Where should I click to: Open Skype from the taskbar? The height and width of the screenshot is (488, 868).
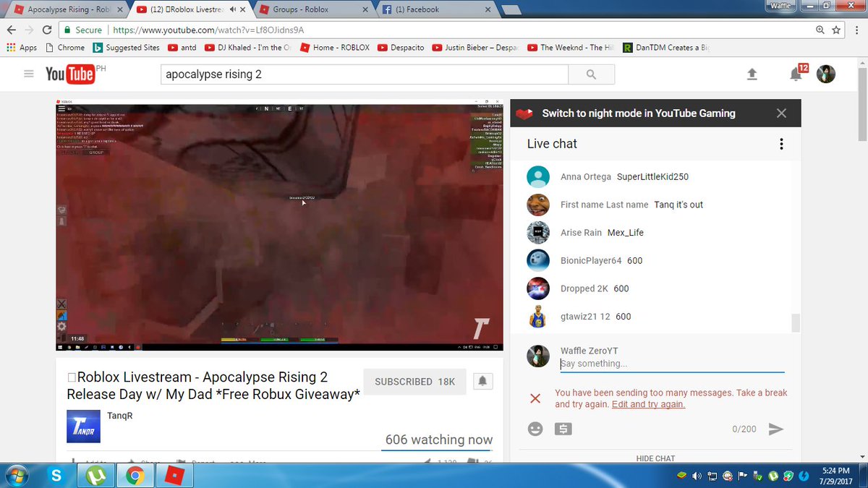click(x=56, y=475)
